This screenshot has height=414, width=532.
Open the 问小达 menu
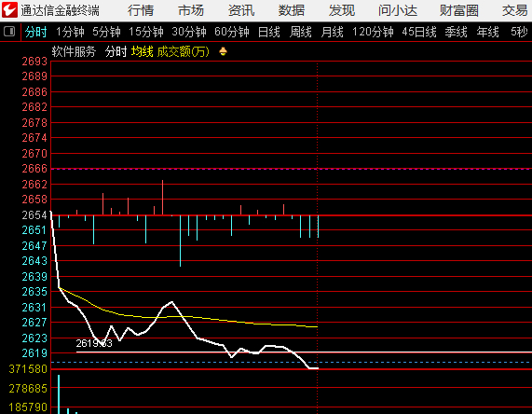[x=398, y=10]
